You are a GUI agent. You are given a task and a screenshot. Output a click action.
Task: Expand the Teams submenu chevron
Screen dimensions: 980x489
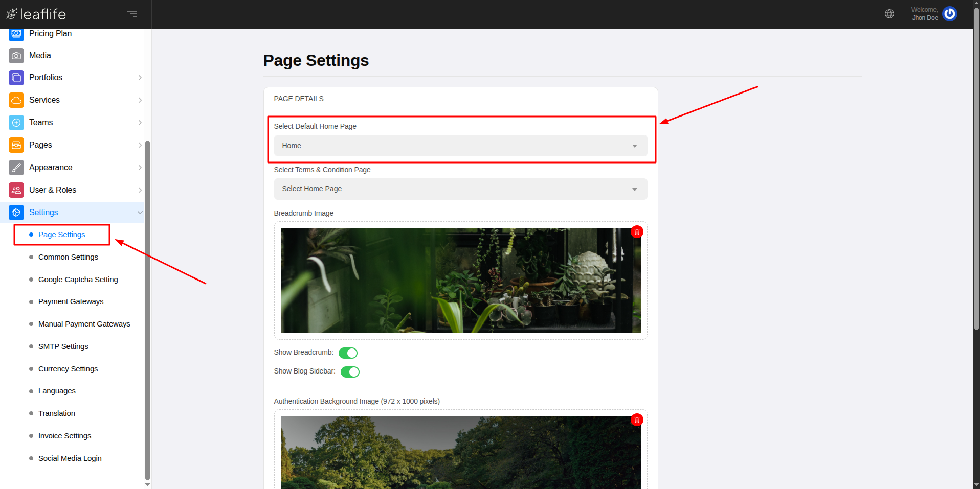click(140, 123)
